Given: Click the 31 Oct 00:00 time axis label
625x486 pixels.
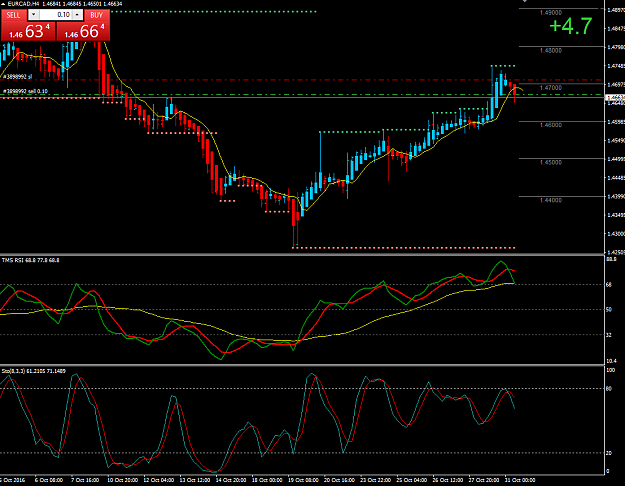Looking at the screenshot, I should [x=520, y=480].
